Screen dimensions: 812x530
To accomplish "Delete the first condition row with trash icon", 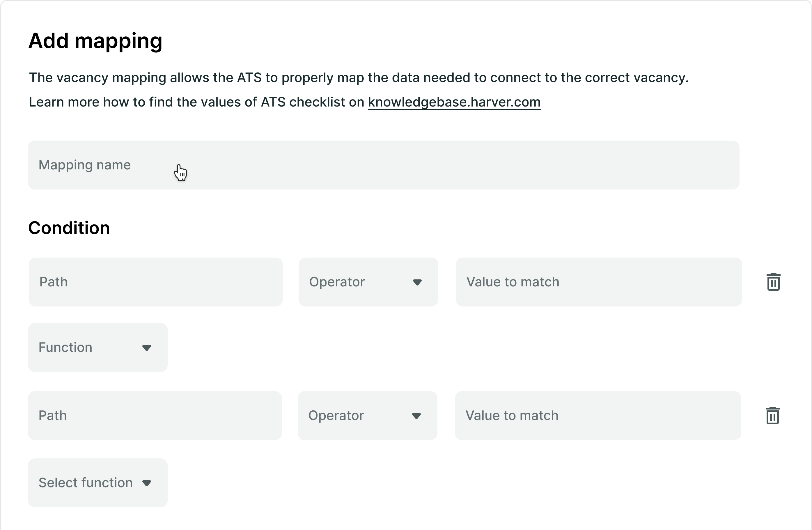I will click(x=773, y=282).
